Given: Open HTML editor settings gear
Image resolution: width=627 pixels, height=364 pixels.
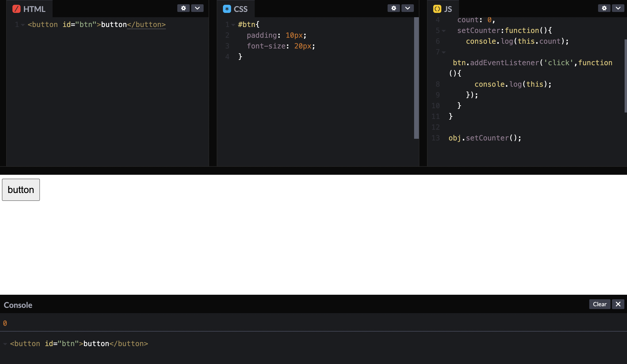Looking at the screenshot, I should [183, 8].
